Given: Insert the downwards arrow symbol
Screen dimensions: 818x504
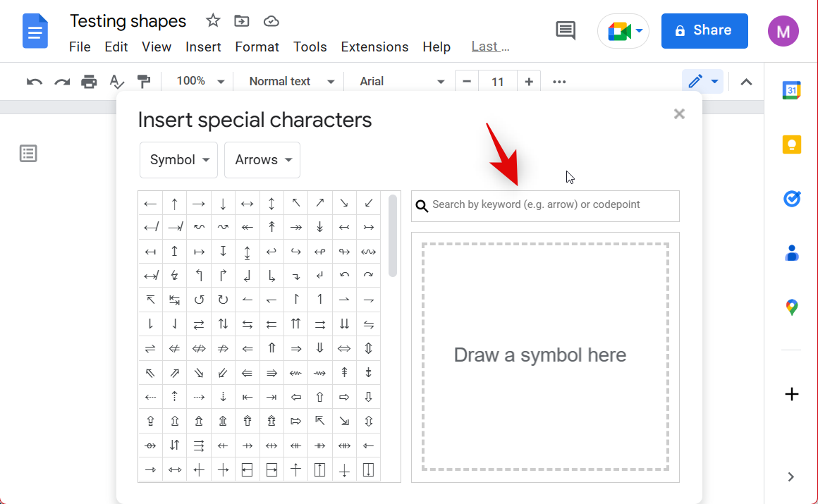Looking at the screenshot, I should [x=223, y=204].
